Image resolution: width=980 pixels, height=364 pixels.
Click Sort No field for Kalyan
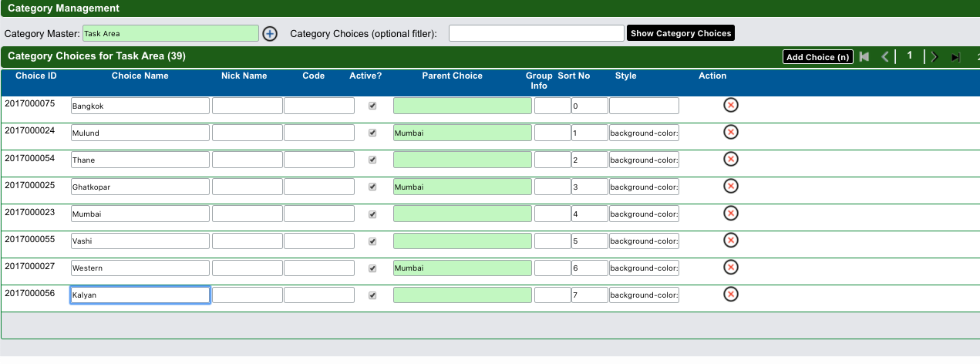pos(590,295)
